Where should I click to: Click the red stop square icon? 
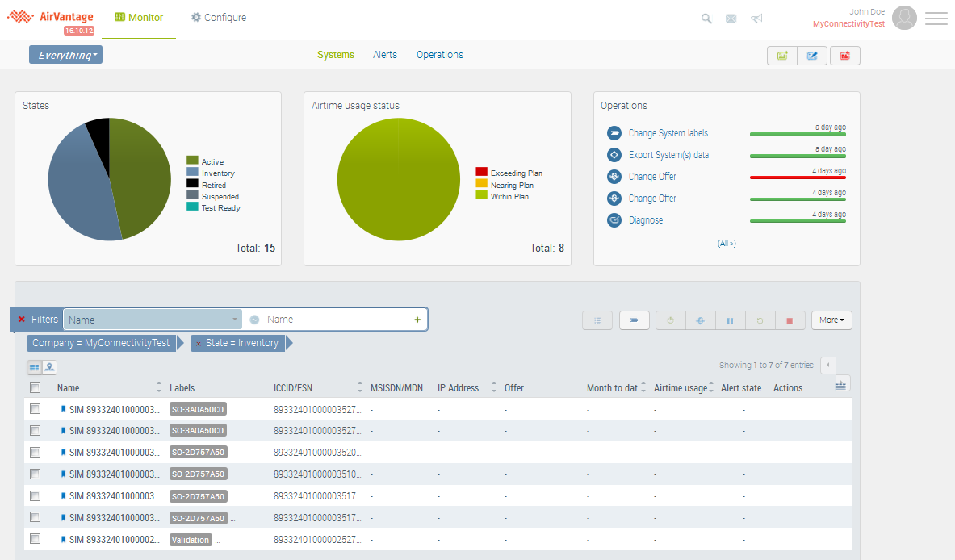click(790, 320)
